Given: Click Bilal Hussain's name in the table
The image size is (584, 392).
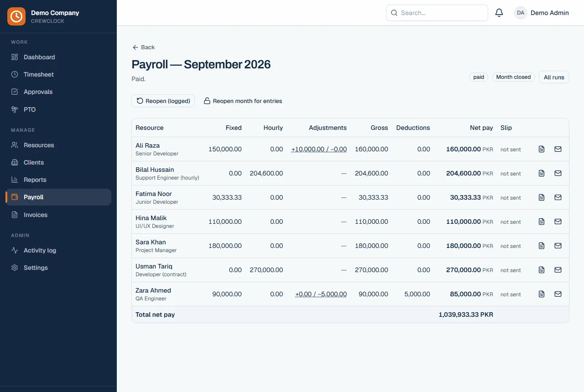Looking at the screenshot, I should coord(155,170).
